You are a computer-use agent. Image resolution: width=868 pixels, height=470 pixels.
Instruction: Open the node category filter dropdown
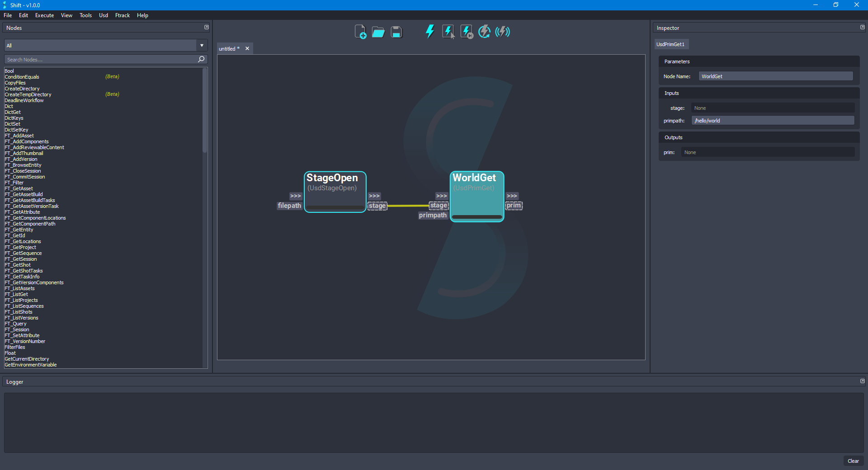tap(201, 45)
